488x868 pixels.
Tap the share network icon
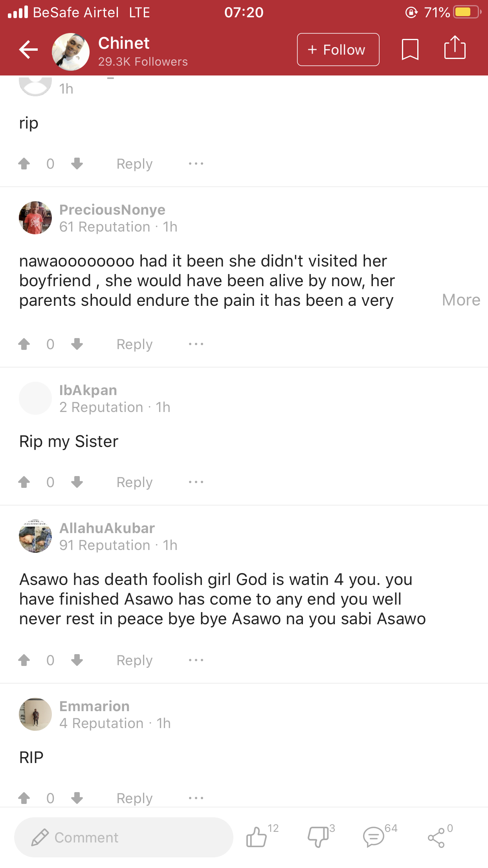point(436,837)
